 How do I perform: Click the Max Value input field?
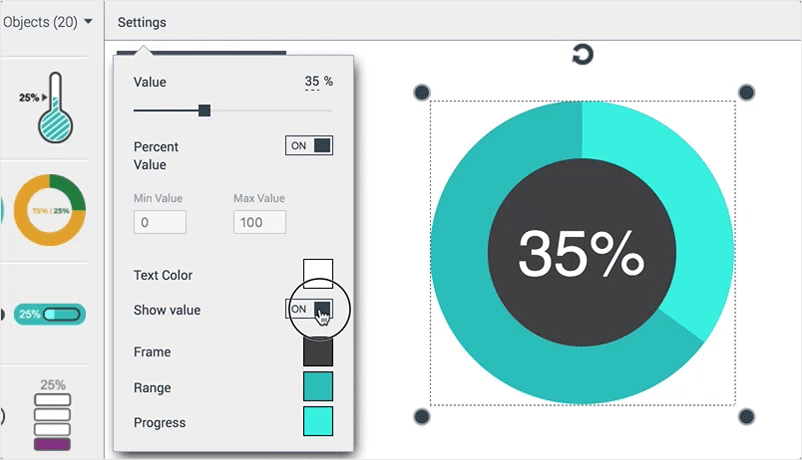pos(259,222)
